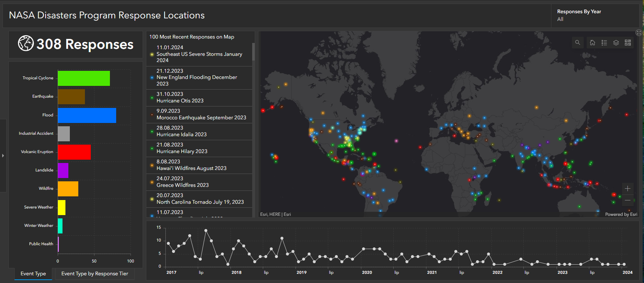Screen dimensions: 644x283
Task: Switch to Event Type tab
Action: pyautogui.click(x=33, y=273)
